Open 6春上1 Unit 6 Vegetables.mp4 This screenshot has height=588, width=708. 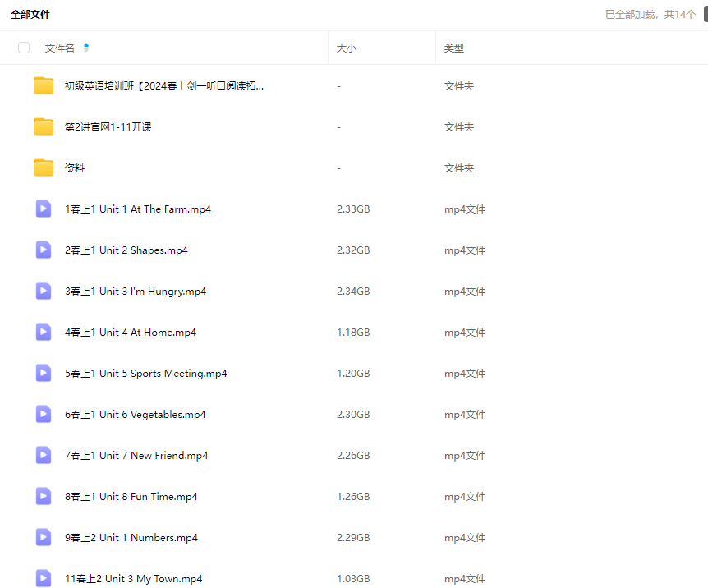tap(136, 415)
